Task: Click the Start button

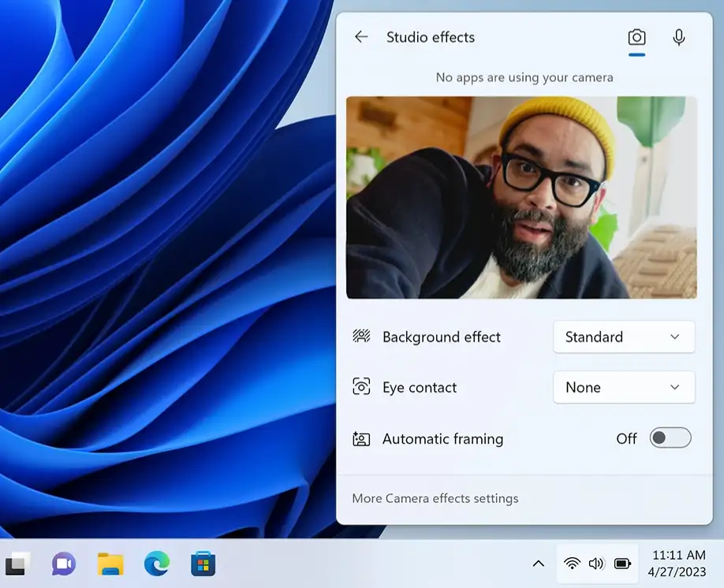Action: pos(17,564)
